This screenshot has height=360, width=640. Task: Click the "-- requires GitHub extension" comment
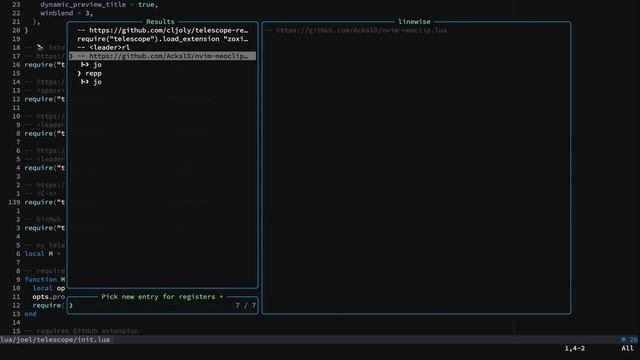[x=81, y=331]
